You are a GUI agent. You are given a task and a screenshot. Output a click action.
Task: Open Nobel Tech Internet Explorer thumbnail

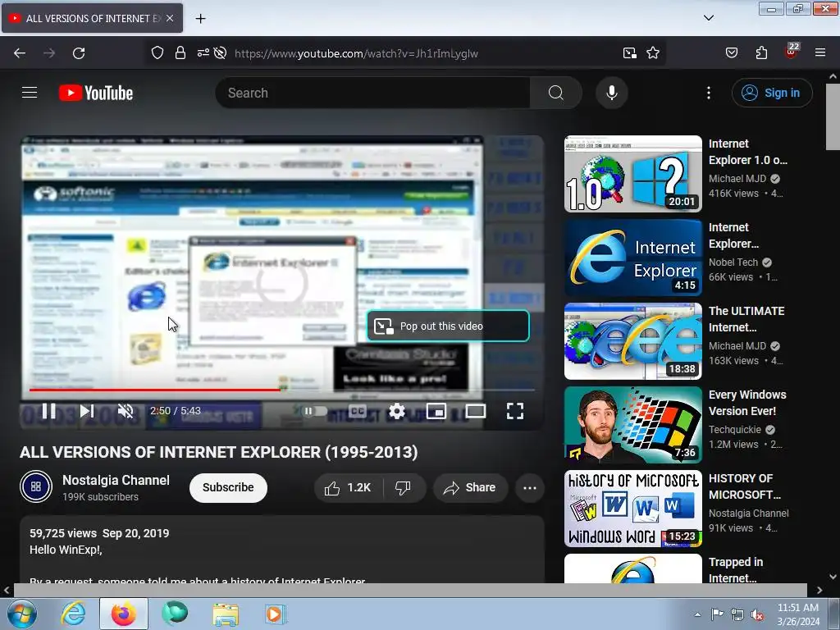(632, 257)
